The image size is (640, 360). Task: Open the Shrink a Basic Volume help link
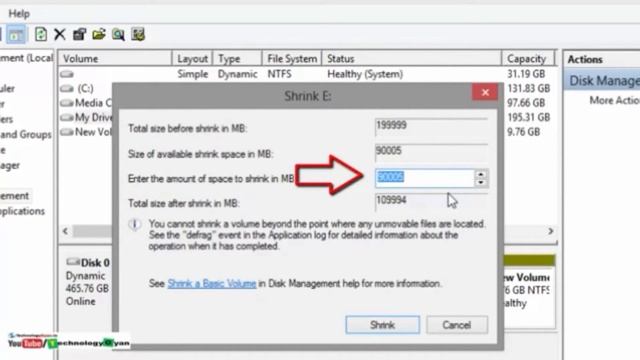[x=212, y=283]
